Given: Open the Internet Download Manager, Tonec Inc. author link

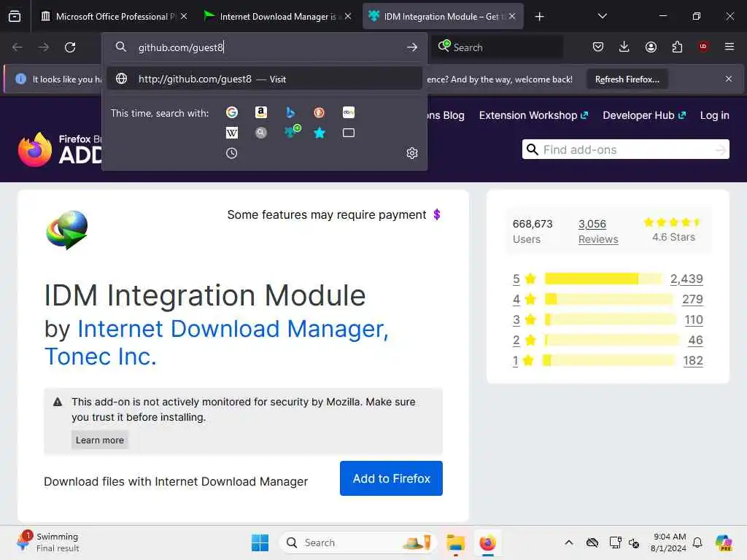Looking at the screenshot, I should tap(216, 343).
